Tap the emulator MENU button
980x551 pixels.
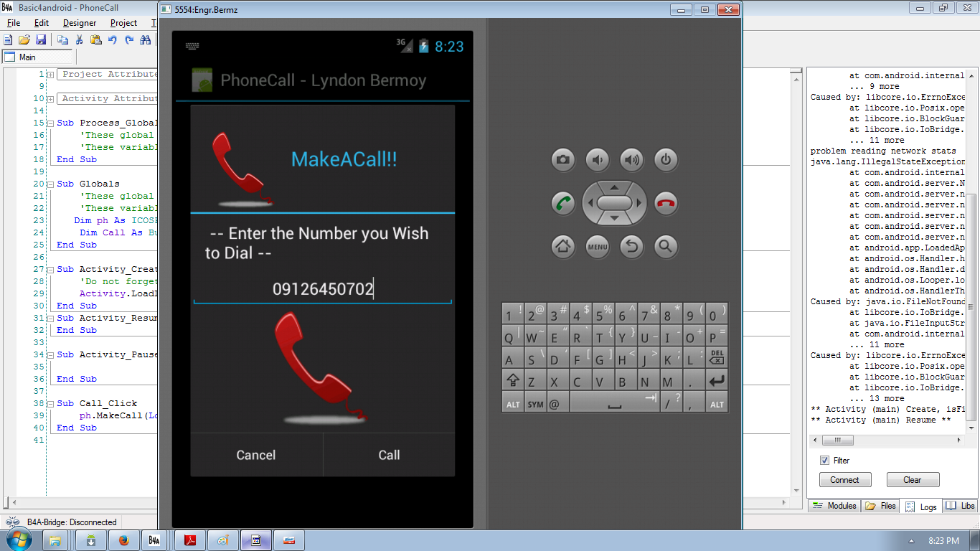(598, 247)
